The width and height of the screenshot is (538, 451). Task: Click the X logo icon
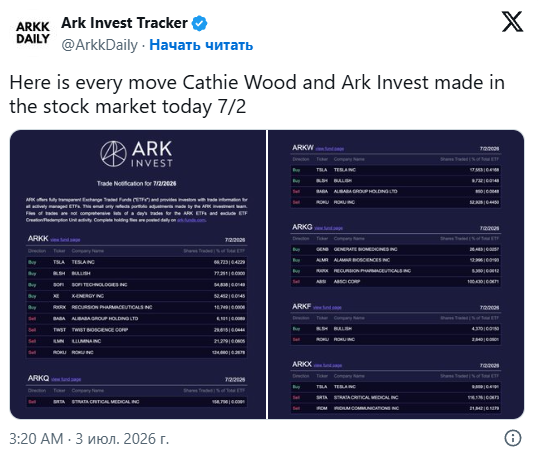coord(512,22)
